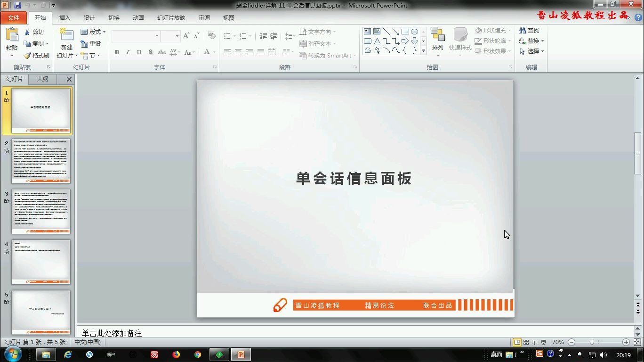Open the Select (选择) dropdown
This screenshot has width=644, height=362.
pyautogui.click(x=532, y=51)
